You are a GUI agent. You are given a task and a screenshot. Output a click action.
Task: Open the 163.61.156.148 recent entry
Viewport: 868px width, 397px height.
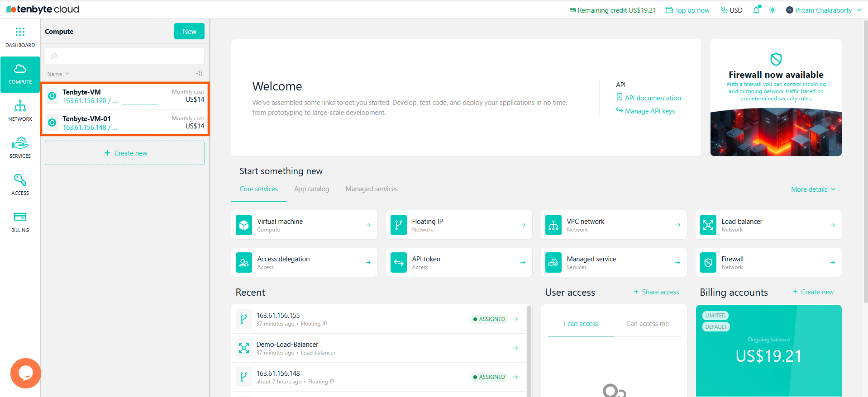click(379, 377)
